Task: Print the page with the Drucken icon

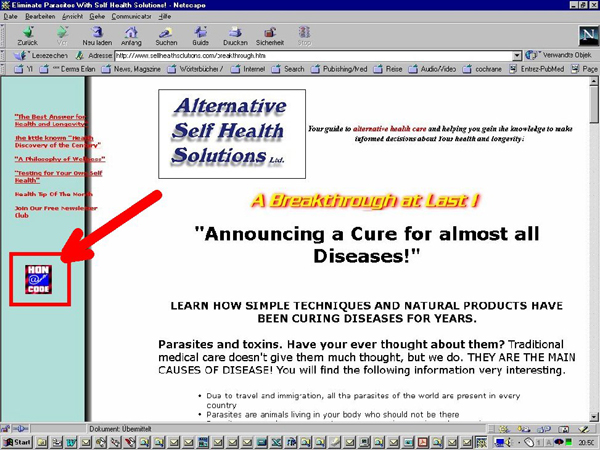Action: coord(236,34)
